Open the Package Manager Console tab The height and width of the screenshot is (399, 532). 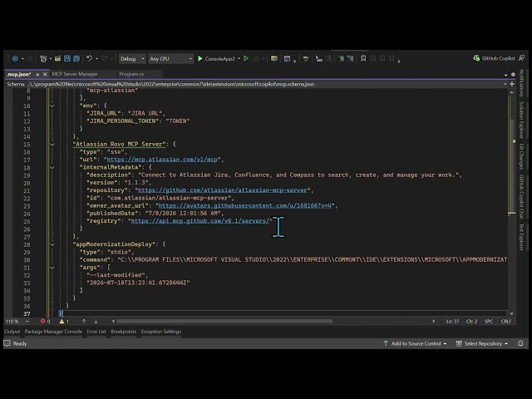tap(53, 332)
